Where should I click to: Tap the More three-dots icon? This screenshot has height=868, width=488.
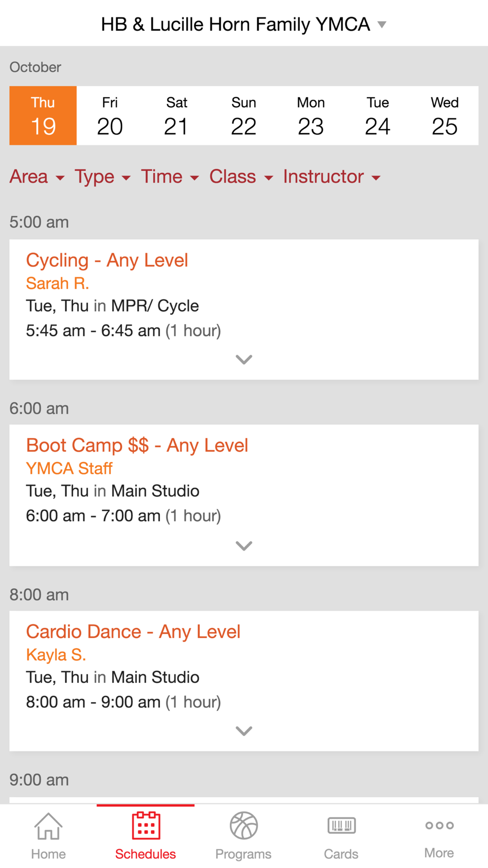pos(439,826)
